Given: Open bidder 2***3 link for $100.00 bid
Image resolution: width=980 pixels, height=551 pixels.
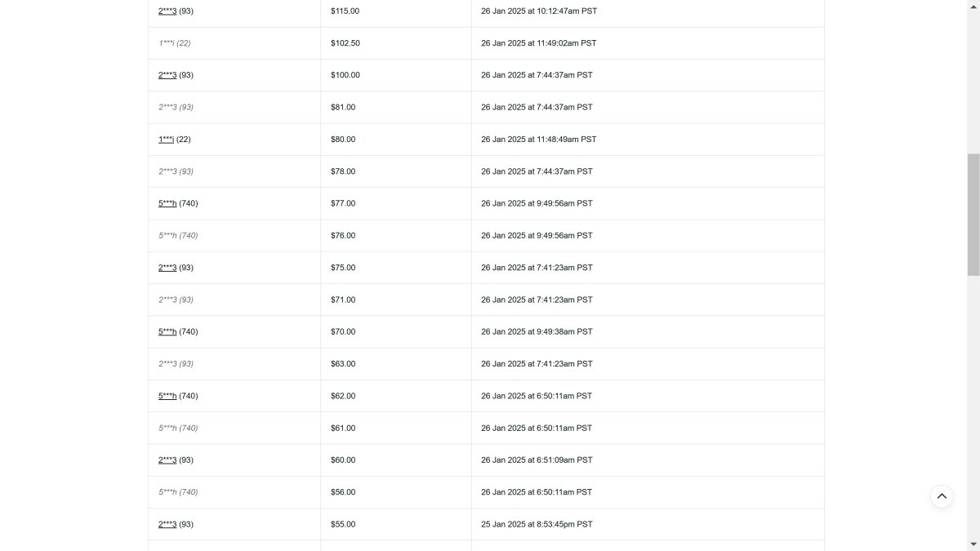Looking at the screenshot, I should click(167, 75).
